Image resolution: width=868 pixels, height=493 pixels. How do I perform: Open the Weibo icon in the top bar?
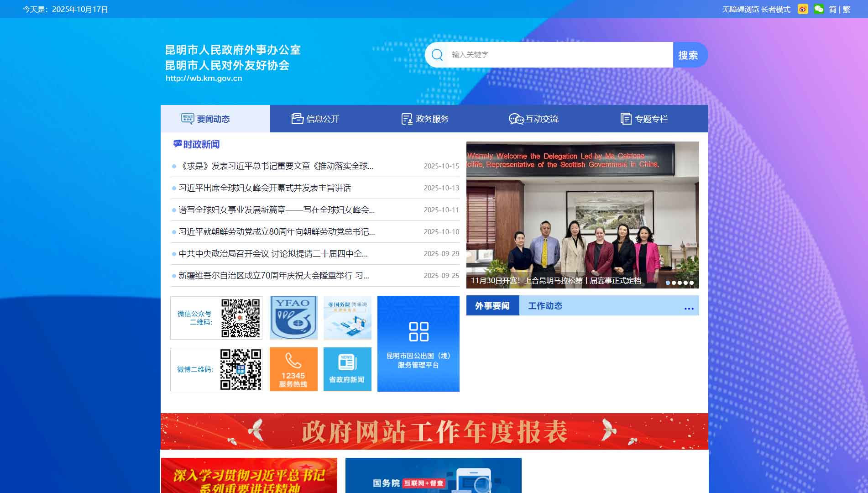point(803,9)
